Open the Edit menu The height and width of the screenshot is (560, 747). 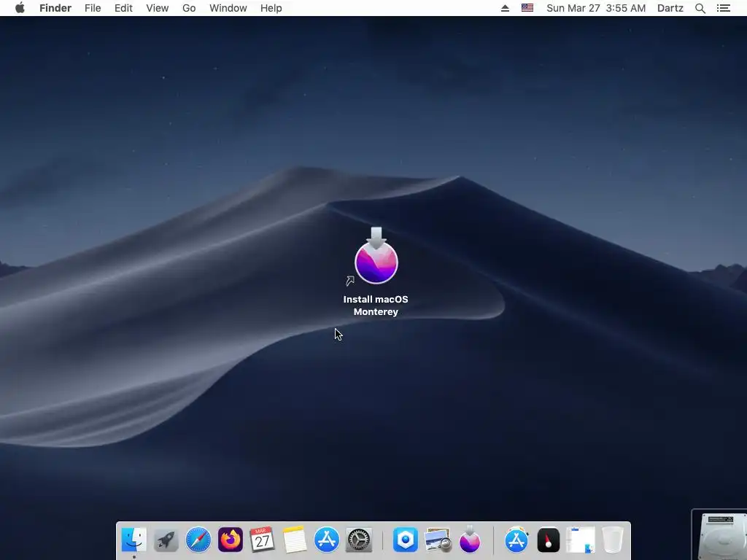[123, 8]
